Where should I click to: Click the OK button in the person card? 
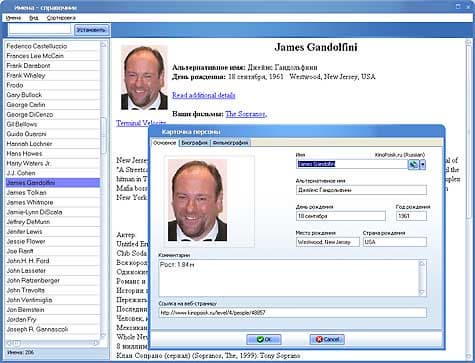(x=264, y=339)
